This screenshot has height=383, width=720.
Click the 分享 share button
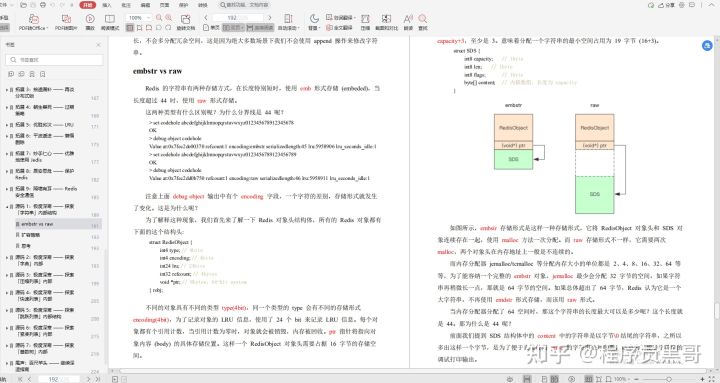click(x=667, y=5)
